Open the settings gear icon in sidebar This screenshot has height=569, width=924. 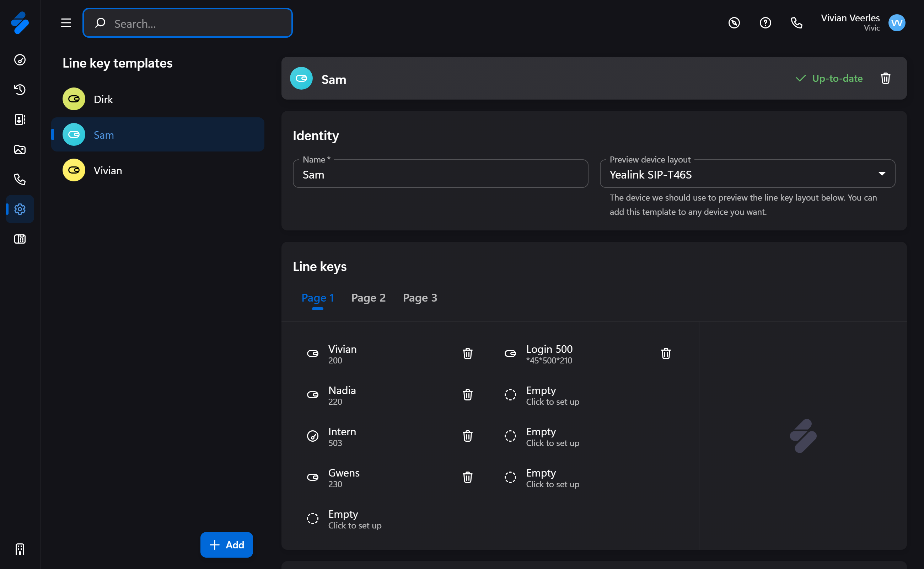coord(20,209)
